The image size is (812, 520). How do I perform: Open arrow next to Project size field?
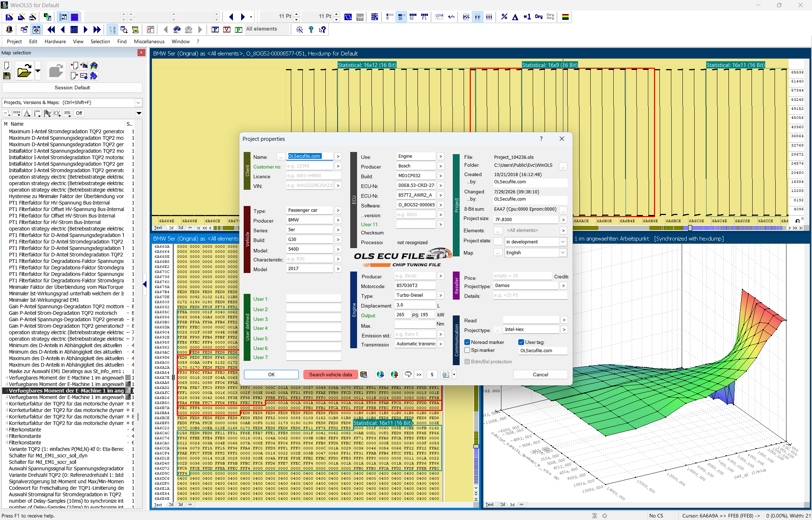coord(563,219)
